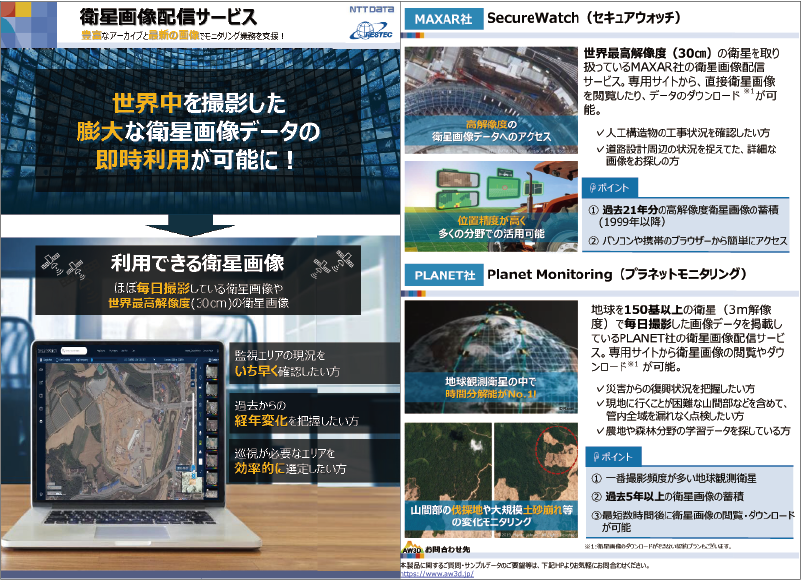Screen dimensions: 801x580
Task: Open the globe with orbiting satellites image
Action: tap(491, 357)
